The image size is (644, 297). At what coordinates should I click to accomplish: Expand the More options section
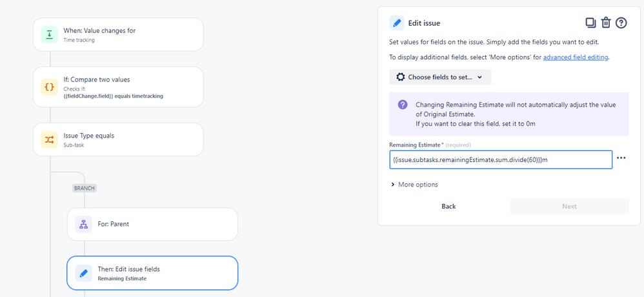pos(414,185)
